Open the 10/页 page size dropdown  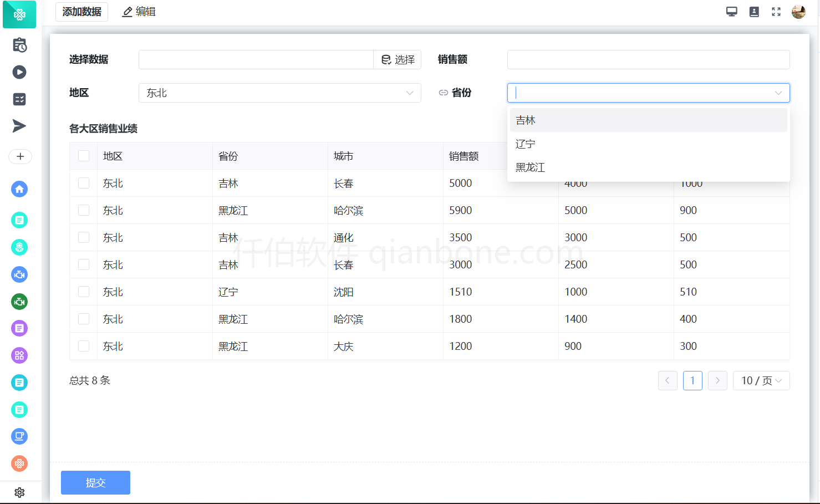point(761,380)
